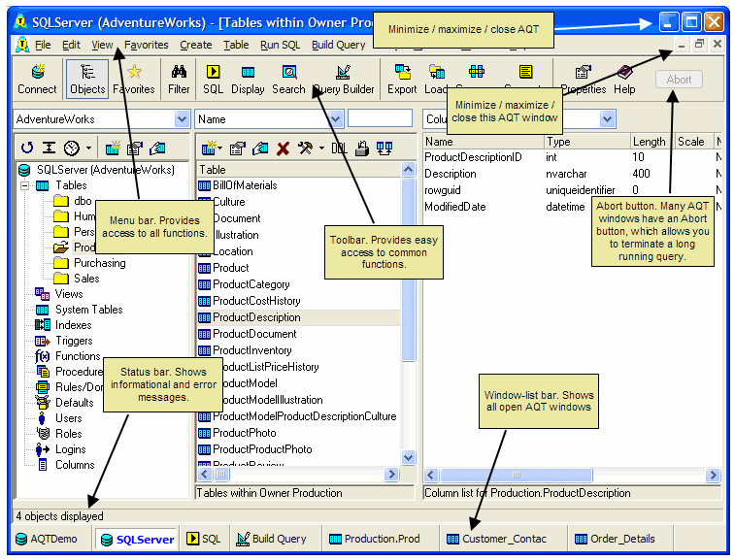Click the Search toolbar icon
This screenshot has height=560, width=735.
click(288, 80)
